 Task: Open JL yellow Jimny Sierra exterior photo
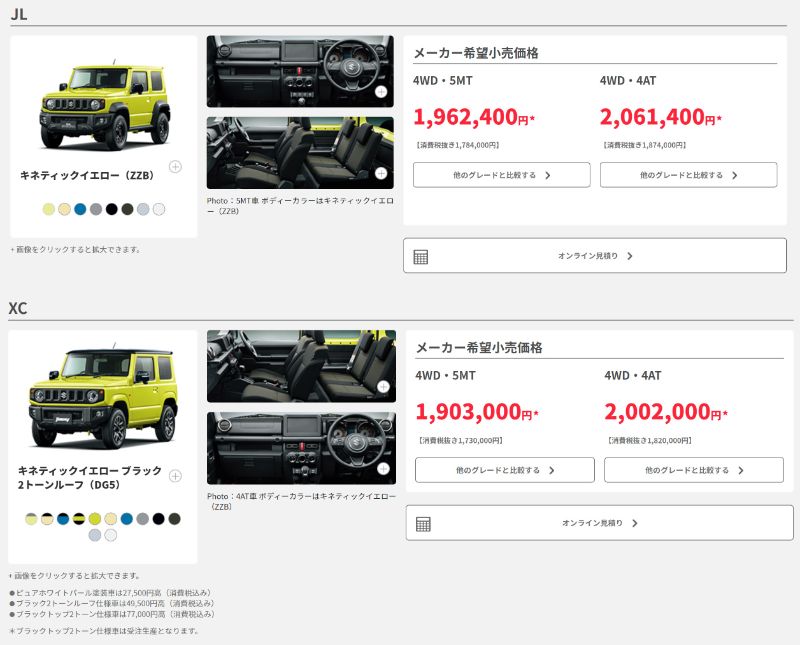(x=105, y=107)
